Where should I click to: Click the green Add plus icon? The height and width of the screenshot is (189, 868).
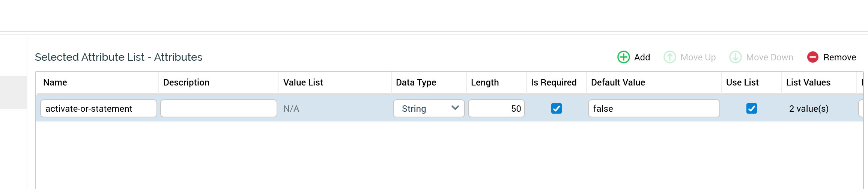(x=623, y=57)
